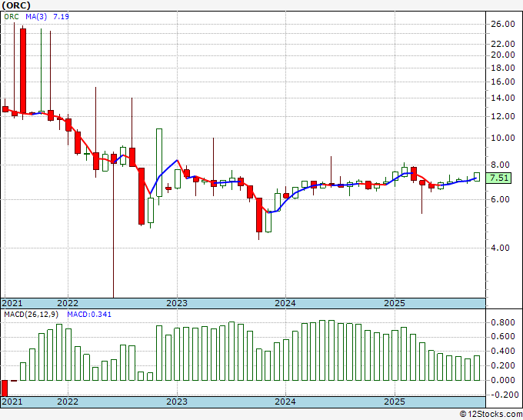Click 2023 on the MACD panel time axis
The height and width of the screenshot is (420, 523).
click(177, 402)
